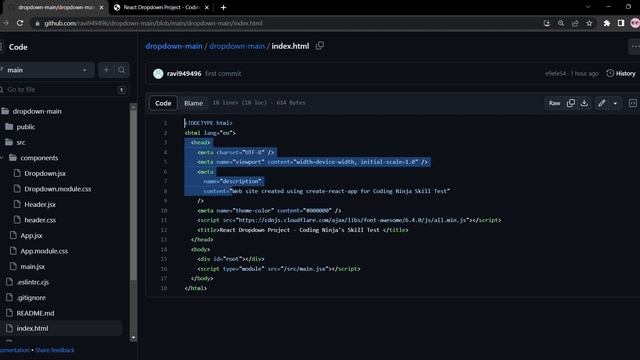Screen dimensions: 640x360
Task: Open more file actions ellipsis
Action: (635, 47)
